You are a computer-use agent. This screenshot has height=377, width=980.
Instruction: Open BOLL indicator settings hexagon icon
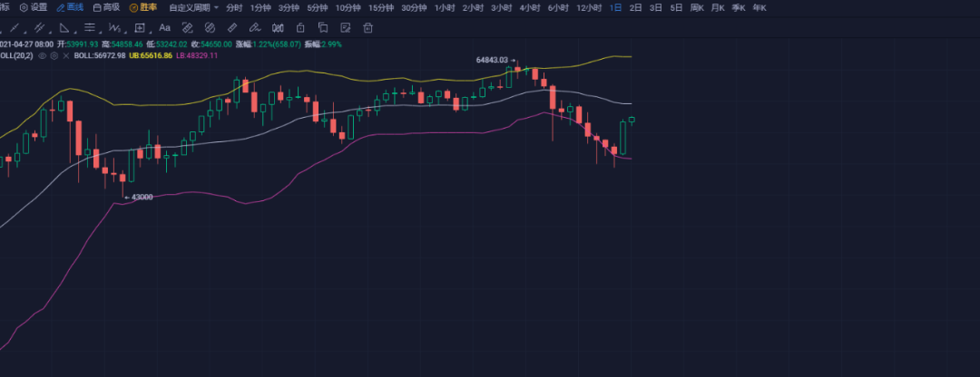[x=54, y=55]
